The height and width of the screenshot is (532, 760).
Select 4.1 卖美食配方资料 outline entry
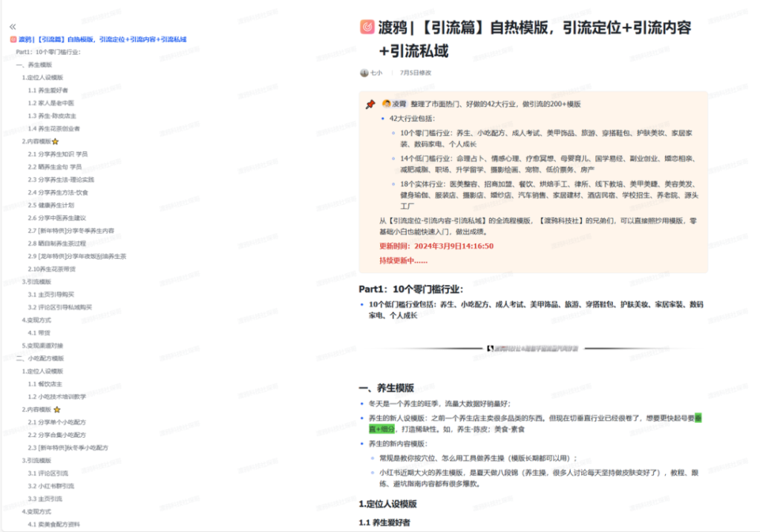tap(53, 523)
